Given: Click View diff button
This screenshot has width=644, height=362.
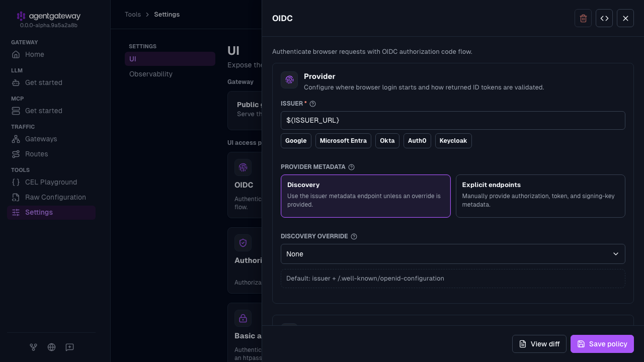Looking at the screenshot, I should tap(539, 344).
